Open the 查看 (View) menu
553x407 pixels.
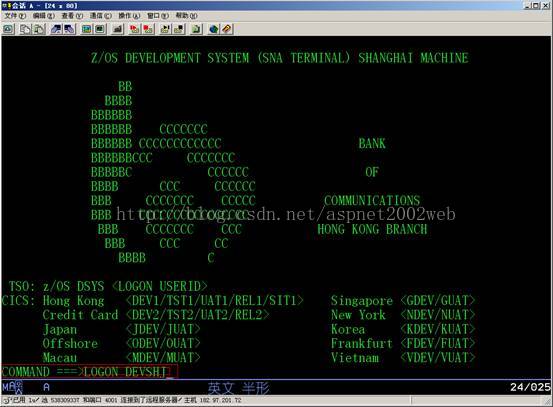(72, 16)
